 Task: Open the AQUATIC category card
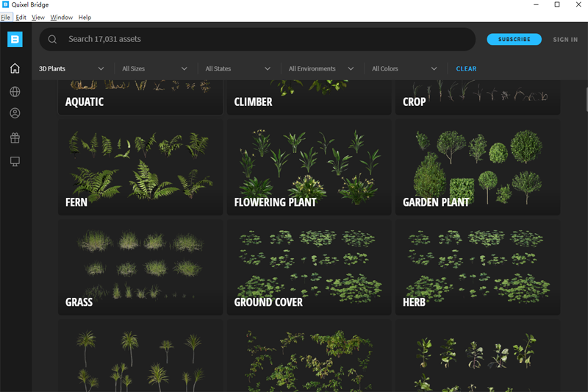click(140, 97)
